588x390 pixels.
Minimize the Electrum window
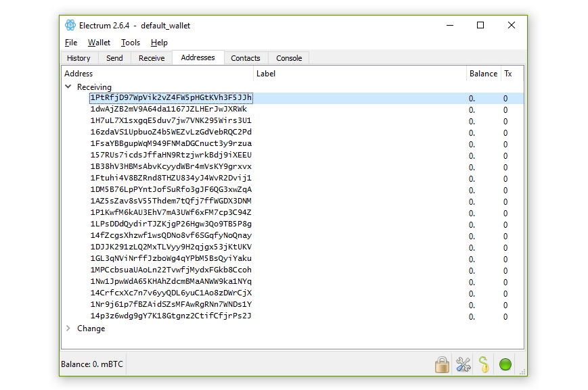[x=450, y=25]
